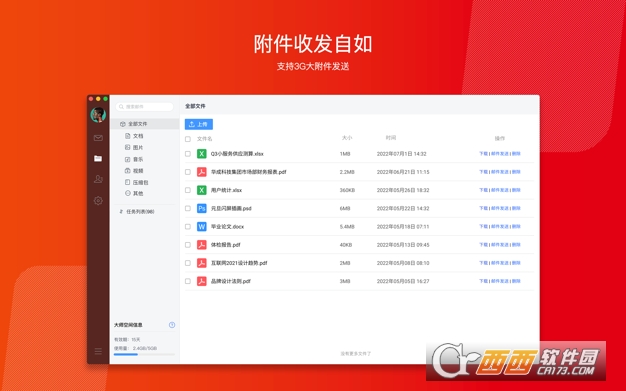Viewport: 626px width, 391px height.
Task: Open the settings gear icon in sidebar
Action: [98, 200]
